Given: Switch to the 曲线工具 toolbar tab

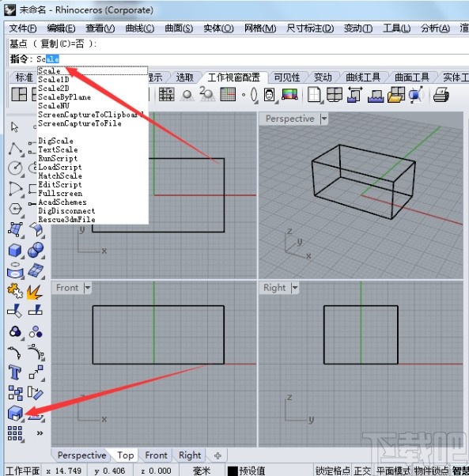Looking at the screenshot, I should point(363,77).
